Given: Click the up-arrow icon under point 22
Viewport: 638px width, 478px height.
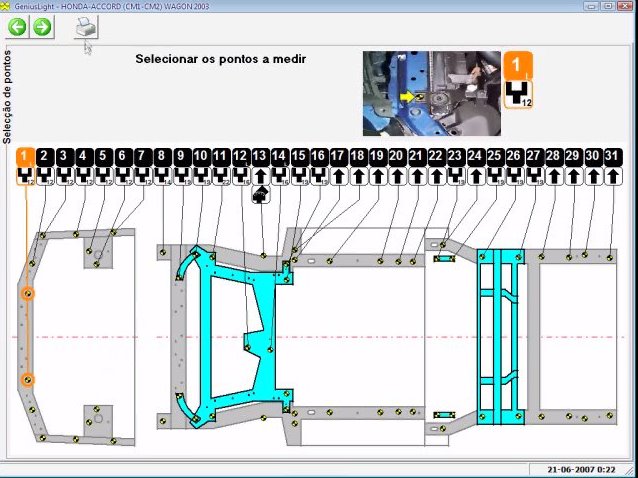Looking at the screenshot, I should pyautogui.click(x=437, y=177).
